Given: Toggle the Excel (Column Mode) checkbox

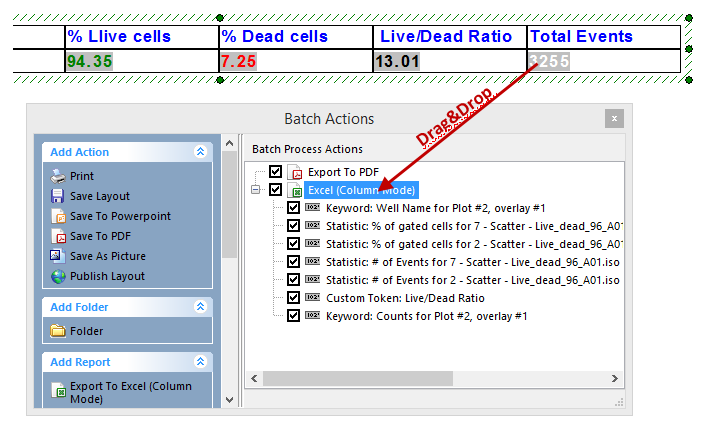Looking at the screenshot, I should pyautogui.click(x=276, y=190).
